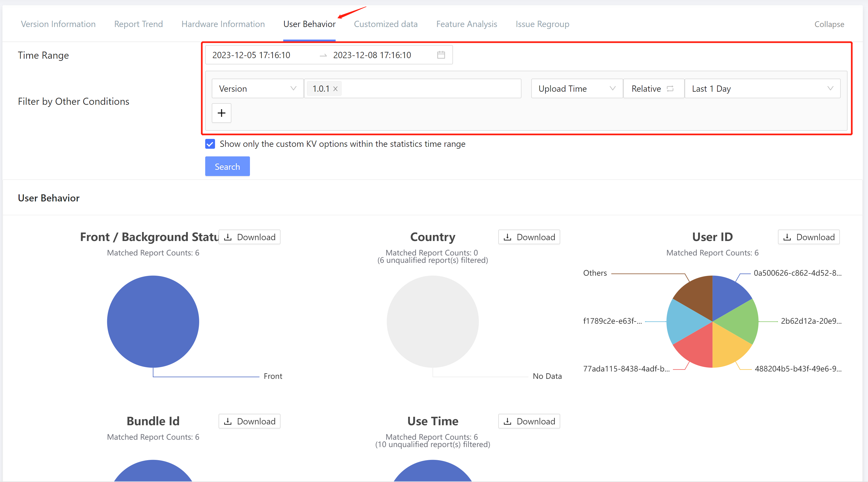868x482 pixels.
Task: Open the Customized data tab
Action: tap(386, 24)
